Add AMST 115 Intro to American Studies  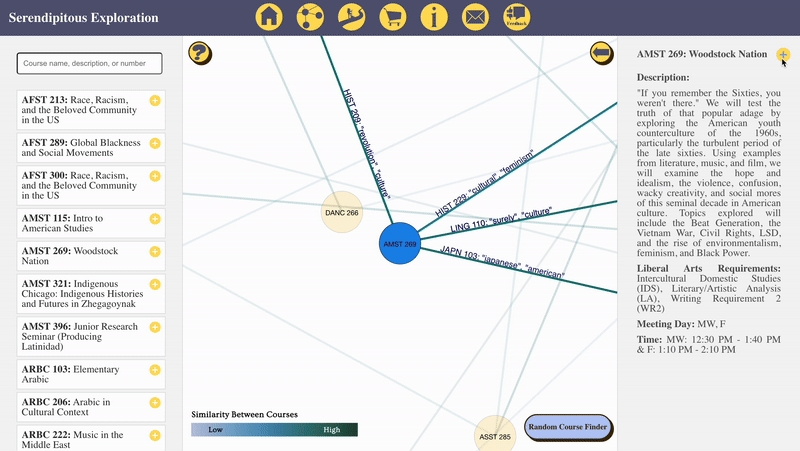click(x=155, y=219)
